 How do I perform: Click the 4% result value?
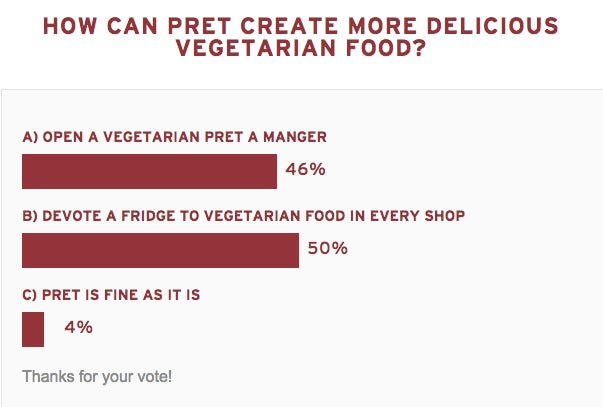point(78,327)
